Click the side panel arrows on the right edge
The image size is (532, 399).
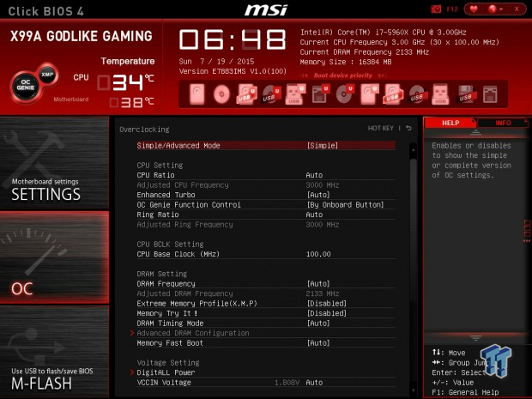(x=527, y=232)
